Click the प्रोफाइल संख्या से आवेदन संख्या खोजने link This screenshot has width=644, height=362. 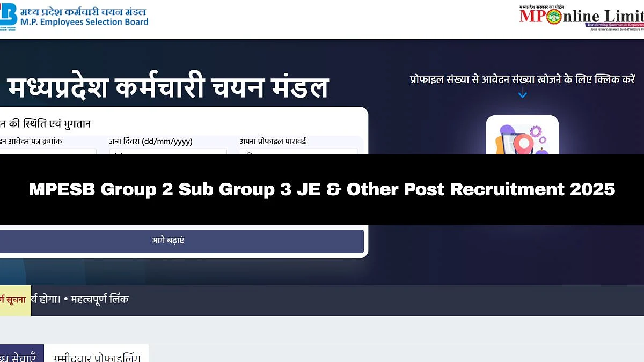tap(522, 79)
